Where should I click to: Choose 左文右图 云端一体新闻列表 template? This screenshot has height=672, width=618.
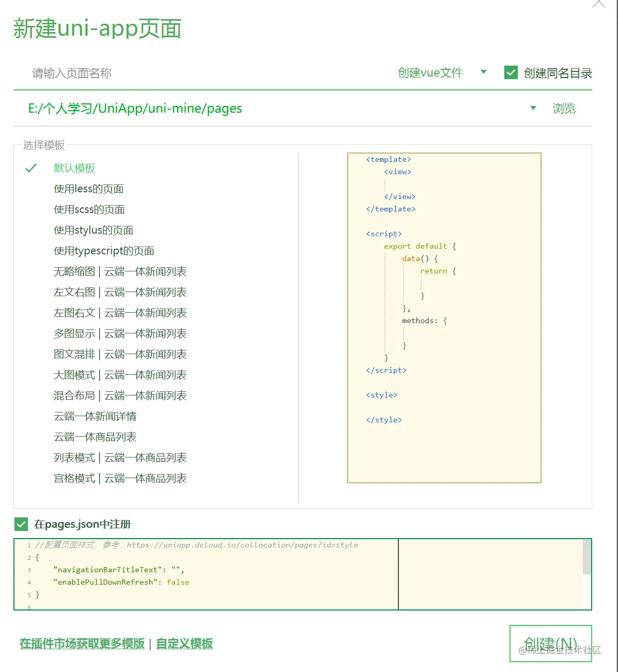coord(120,292)
